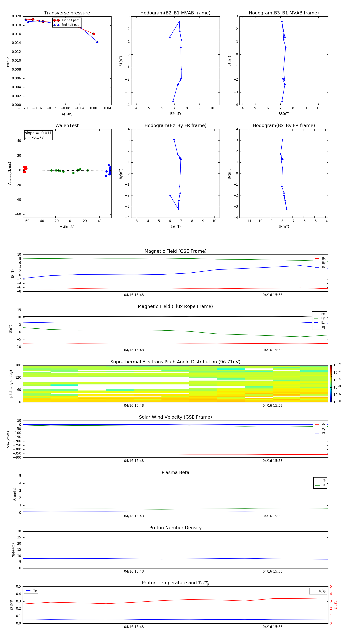351x644 pixels.
Task: Click the "Proton Temperature and Te/Tp" title
Action: 175,583
